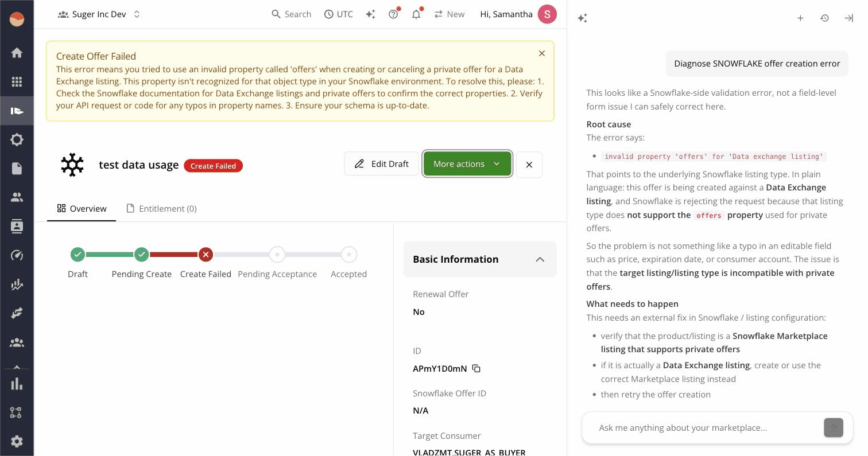Open the workflow nodes icon in the sidebar
This screenshot has width=868, height=456.
(17, 412)
